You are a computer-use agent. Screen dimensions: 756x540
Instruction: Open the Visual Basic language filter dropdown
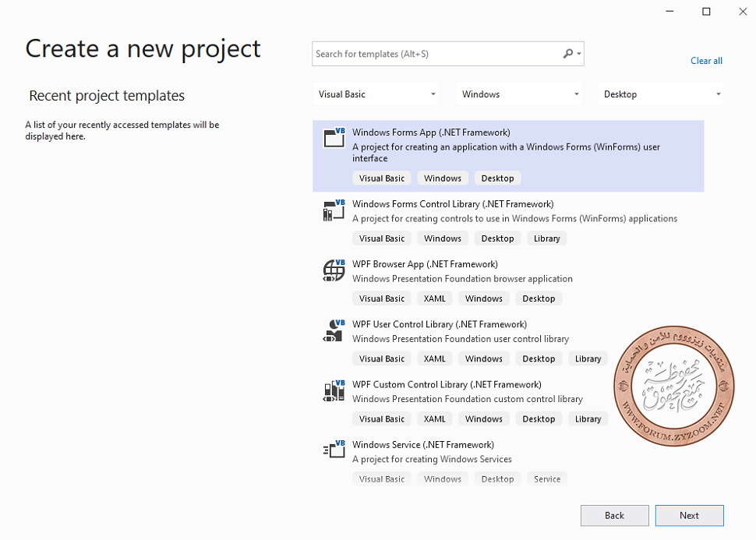375,94
